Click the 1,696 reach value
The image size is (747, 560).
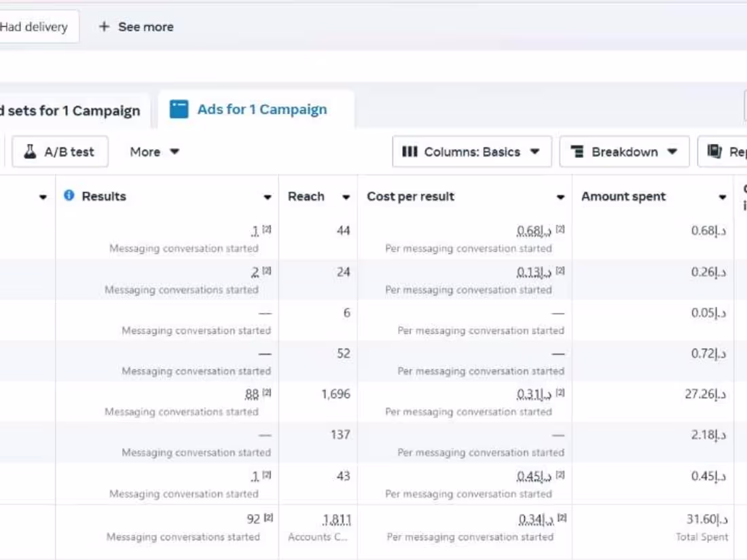click(x=335, y=394)
